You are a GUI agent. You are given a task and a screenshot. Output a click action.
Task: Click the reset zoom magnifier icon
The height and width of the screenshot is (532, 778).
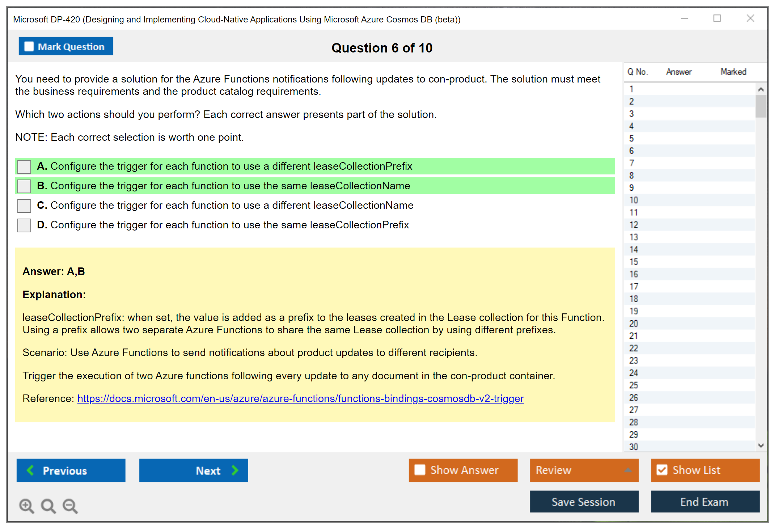tap(48, 506)
